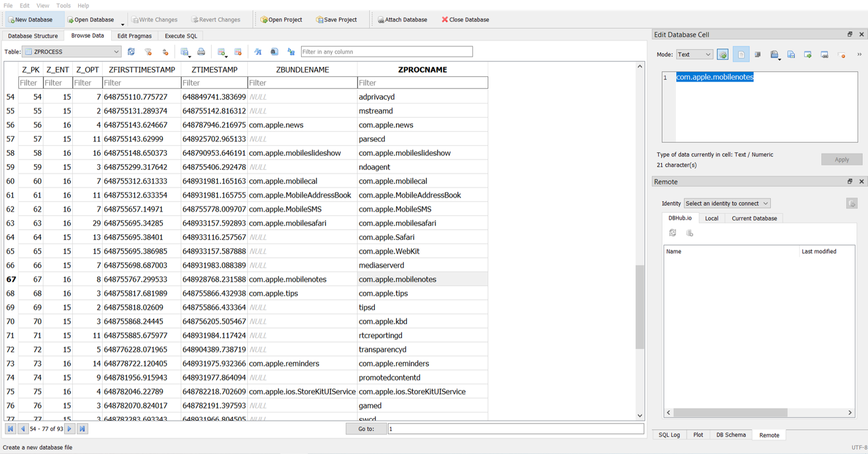
Task: Jump to the last page of records
Action: pyautogui.click(x=82, y=428)
